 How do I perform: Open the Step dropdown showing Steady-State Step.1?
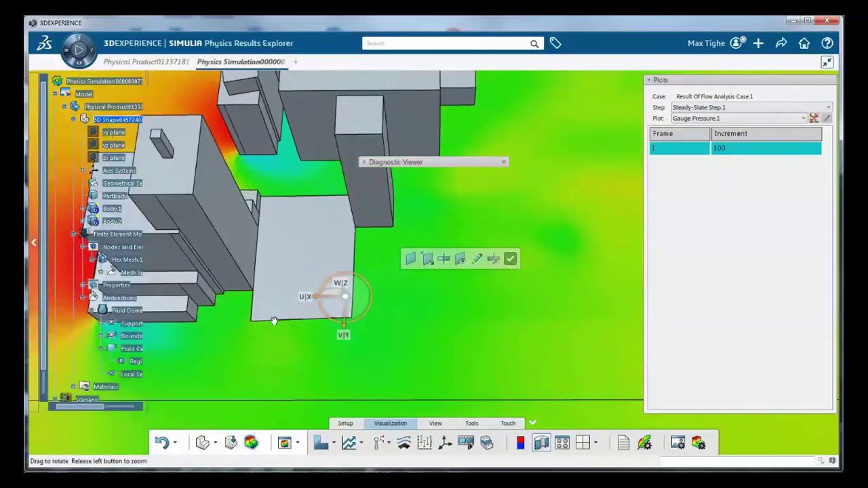pos(751,107)
